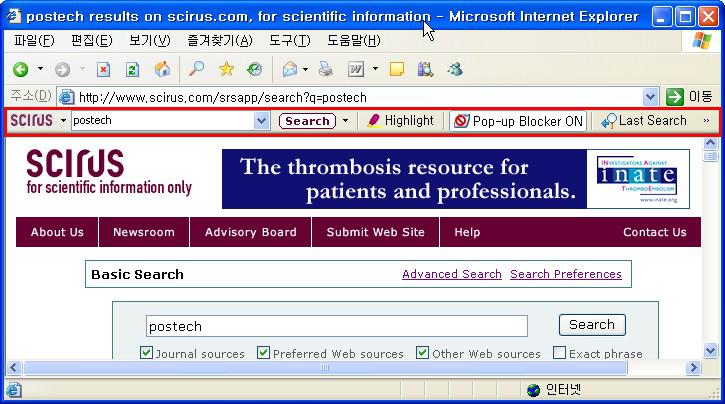
Task: Open the Help navigation tab
Action: click(467, 232)
